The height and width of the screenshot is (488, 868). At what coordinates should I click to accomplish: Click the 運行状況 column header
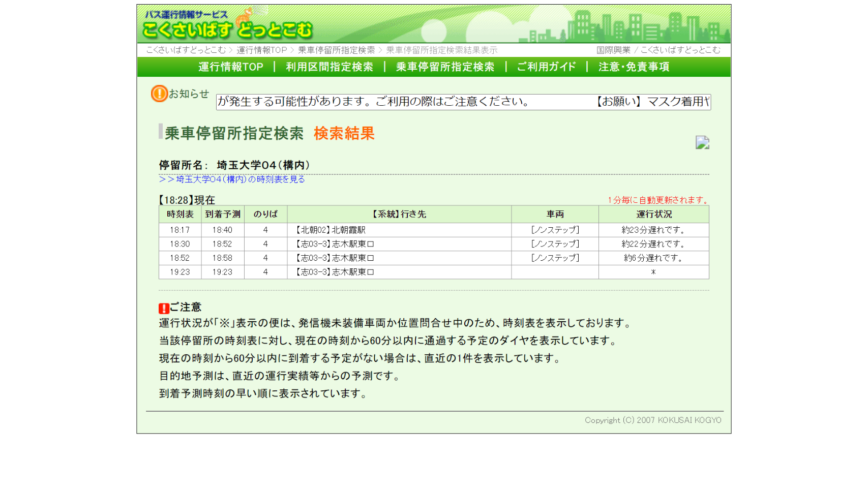[x=653, y=215]
